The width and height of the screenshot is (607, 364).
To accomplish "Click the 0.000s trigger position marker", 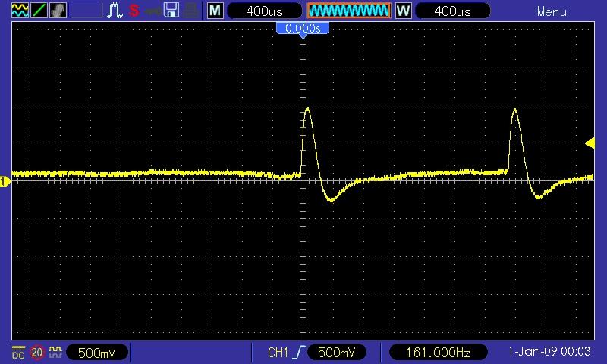I will 303,29.
